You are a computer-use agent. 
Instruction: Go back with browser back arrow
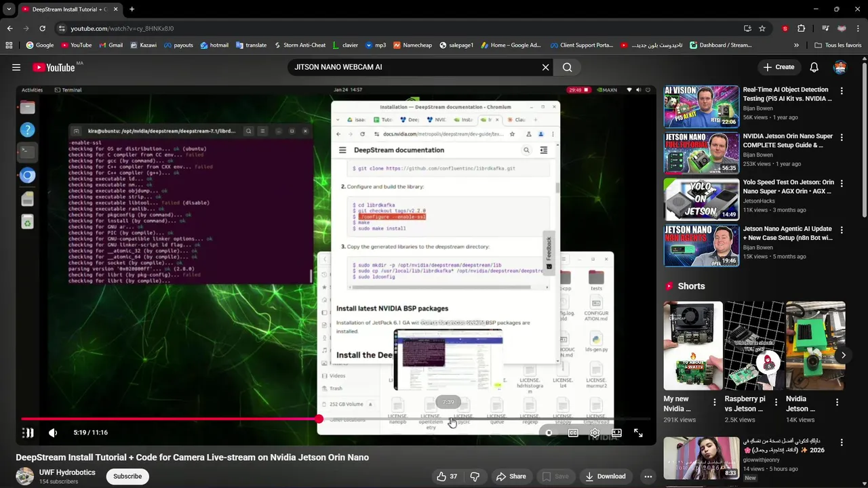click(x=9, y=28)
